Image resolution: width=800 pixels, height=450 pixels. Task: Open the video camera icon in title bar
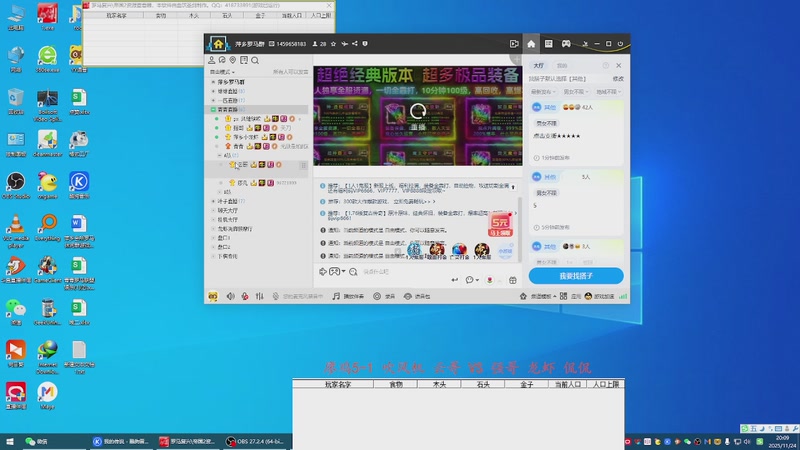pos(514,44)
